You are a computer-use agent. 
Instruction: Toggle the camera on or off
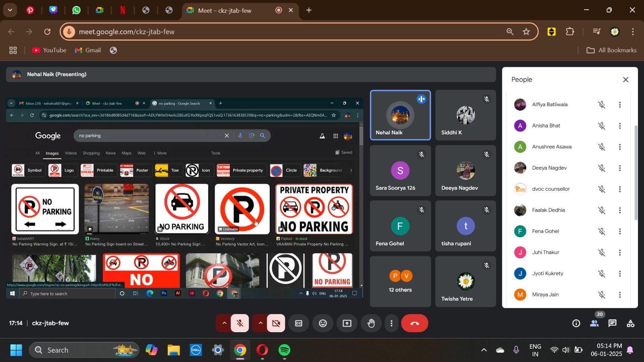click(276, 323)
